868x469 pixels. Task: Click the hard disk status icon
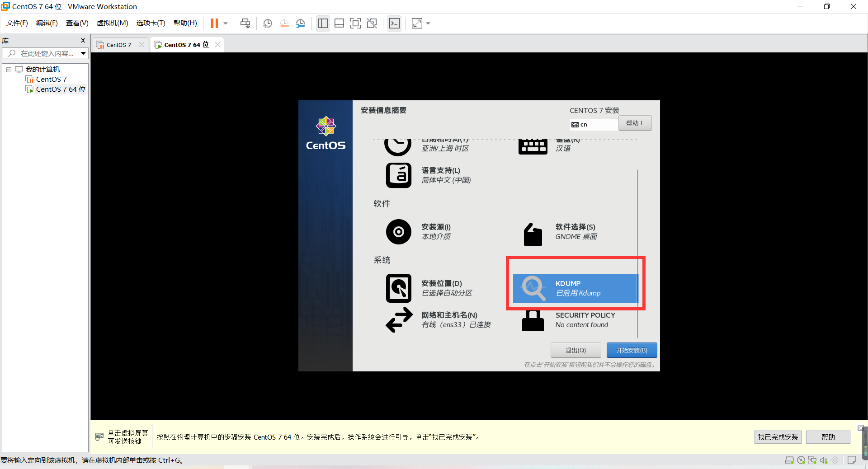pos(790,460)
